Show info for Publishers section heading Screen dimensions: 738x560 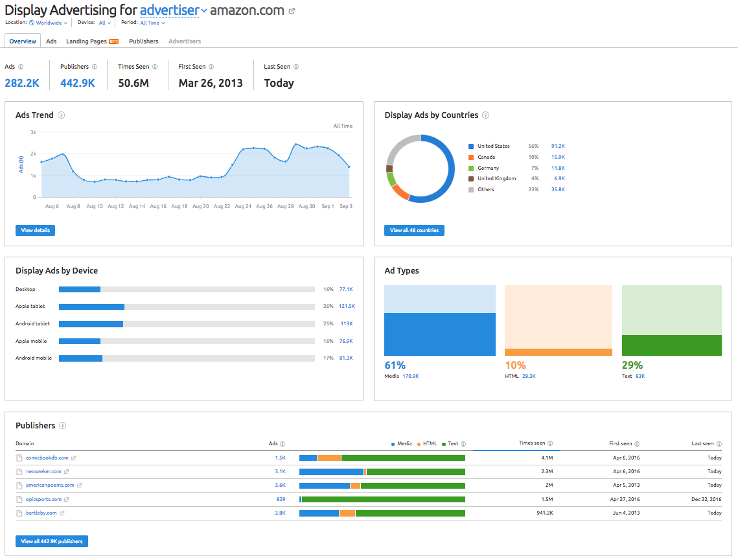pos(63,426)
